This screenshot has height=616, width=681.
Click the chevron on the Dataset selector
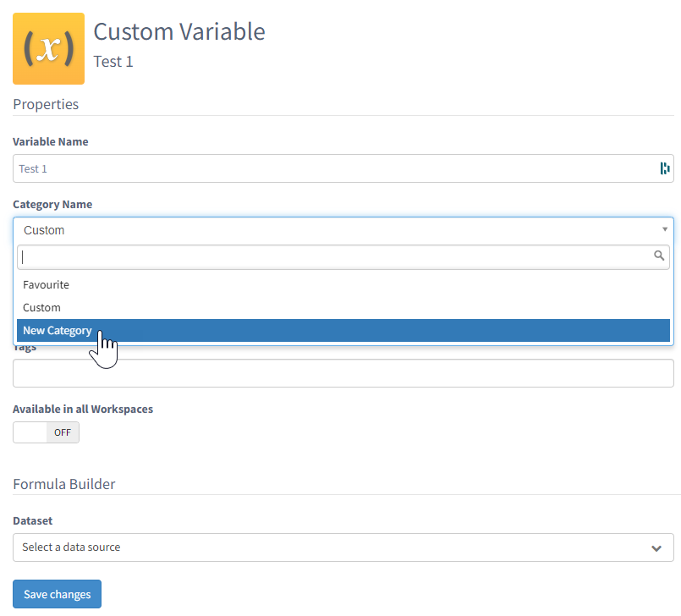click(x=656, y=548)
